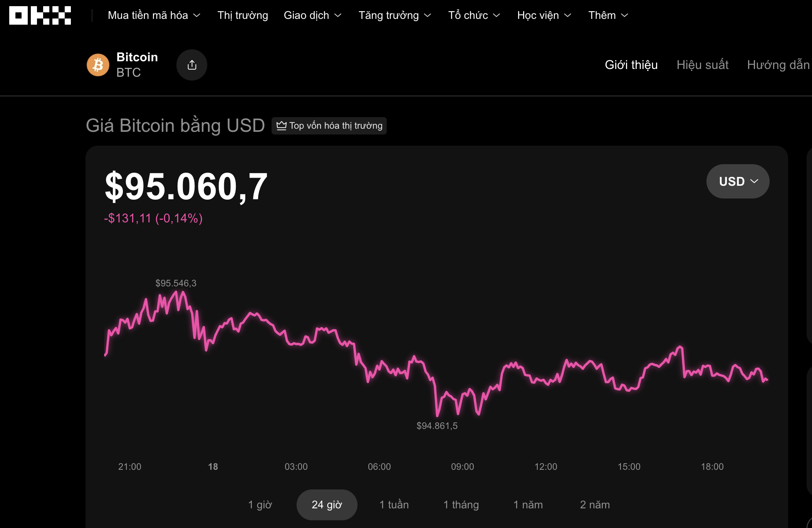Select the 1 năm time range
The height and width of the screenshot is (528, 812).
click(x=528, y=504)
